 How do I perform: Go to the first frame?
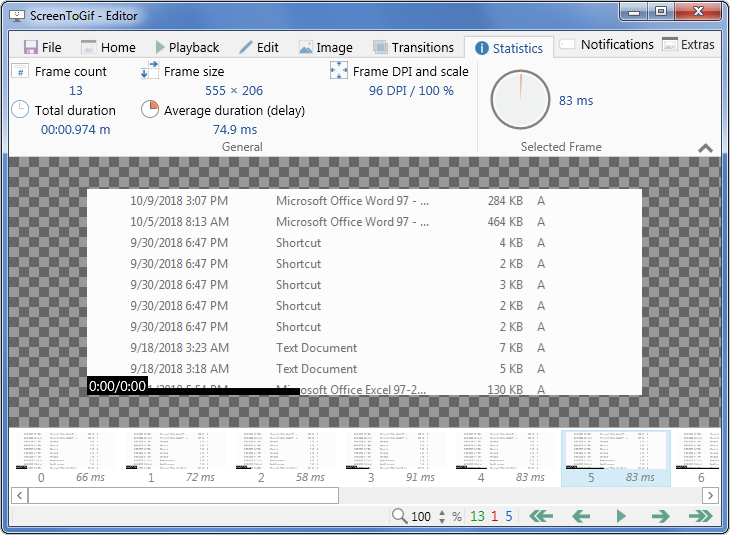point(541,516)
